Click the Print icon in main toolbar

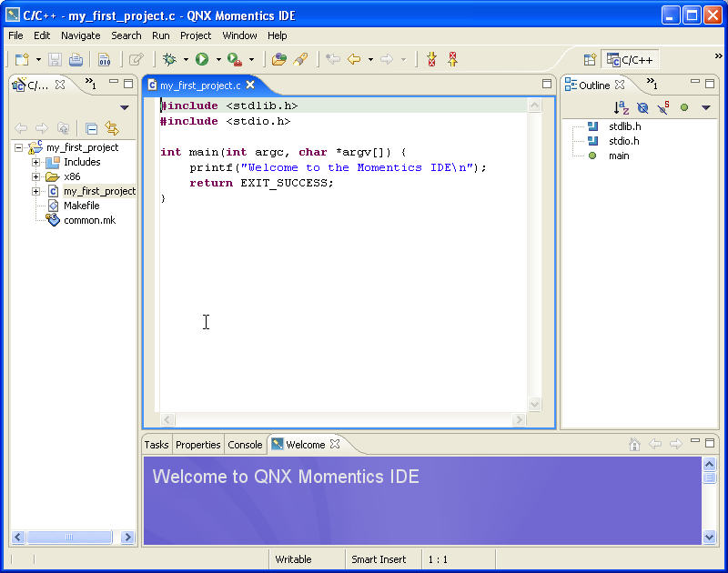tap(76, 59)
